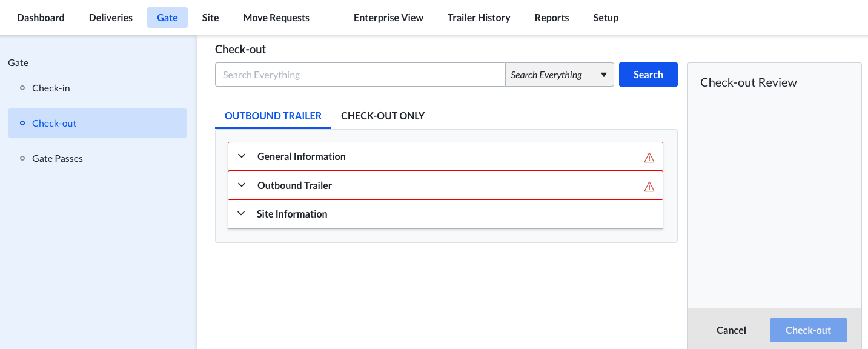Select the OUTBOUND TRAILER tab
The image size is (868, 349).
click(273, 116)
